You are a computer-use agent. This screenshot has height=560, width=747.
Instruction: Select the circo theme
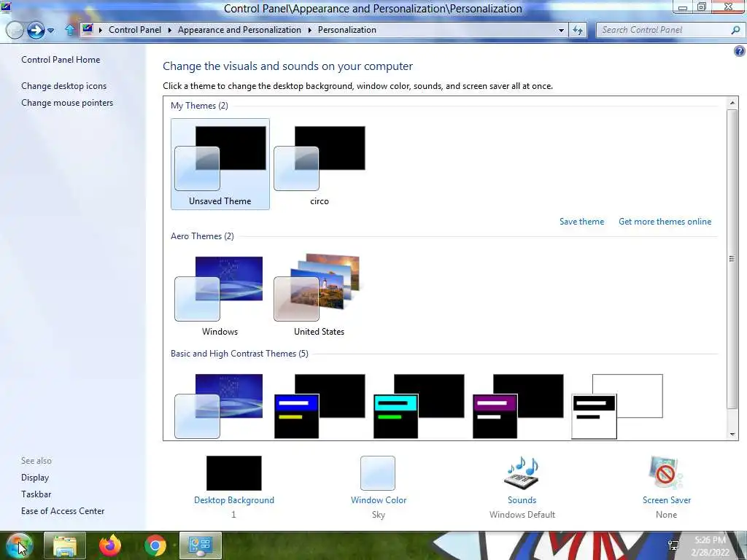(x=320, y=164)
